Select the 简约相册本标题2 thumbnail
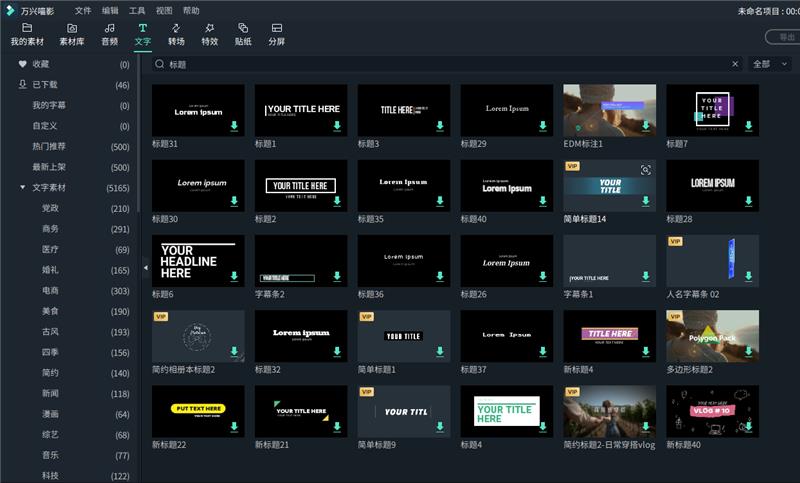The height and width of the screenshot is (483, 800). tap(198, 336)
